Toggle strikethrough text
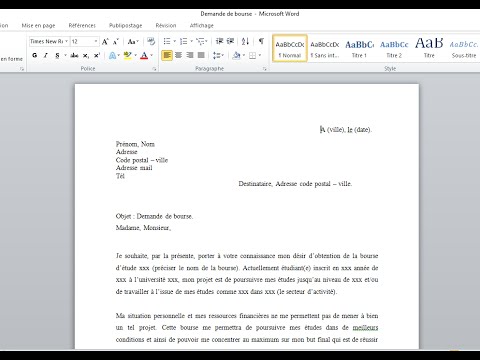480x360 pixels. tap(74, 55)
